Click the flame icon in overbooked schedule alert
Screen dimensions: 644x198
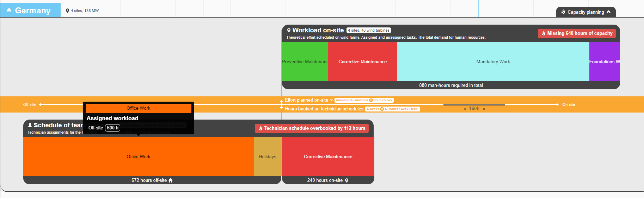[260, 128]
